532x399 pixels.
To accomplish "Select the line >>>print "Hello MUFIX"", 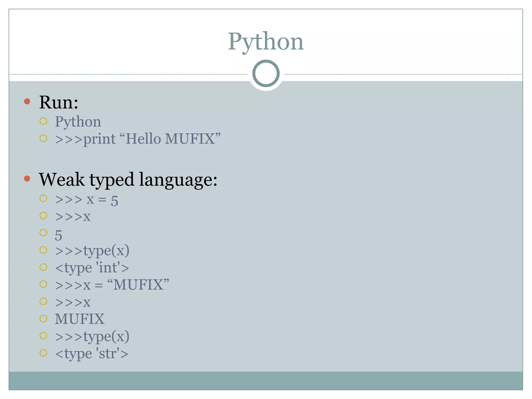I will 138,139.
